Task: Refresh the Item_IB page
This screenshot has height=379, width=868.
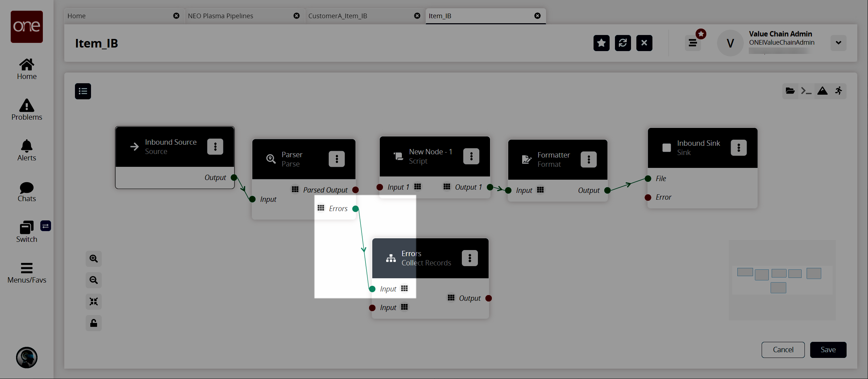Action: click(623, 43)
